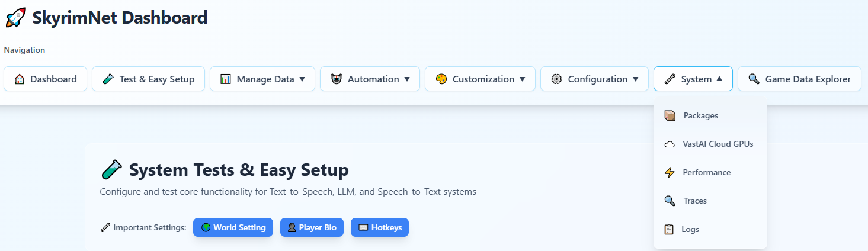
Task: Click the Configuration gear icon
Action: coord(556,79)
